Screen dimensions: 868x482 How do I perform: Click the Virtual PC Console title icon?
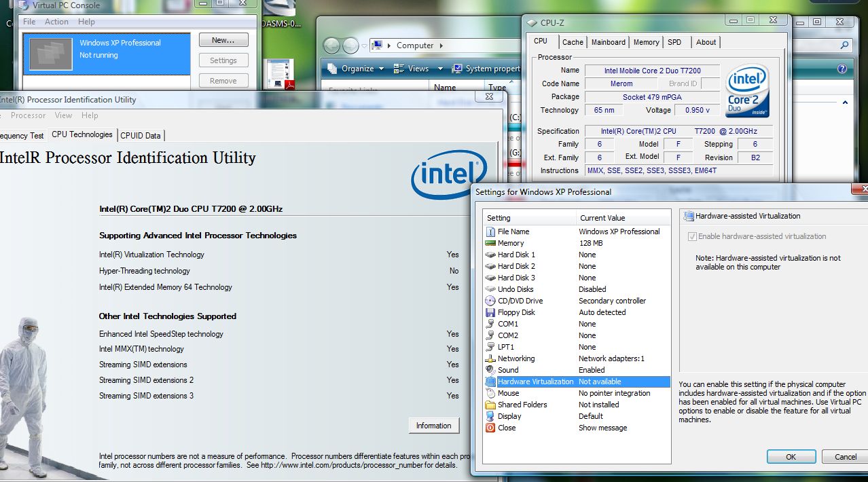(x=22, y=5)
